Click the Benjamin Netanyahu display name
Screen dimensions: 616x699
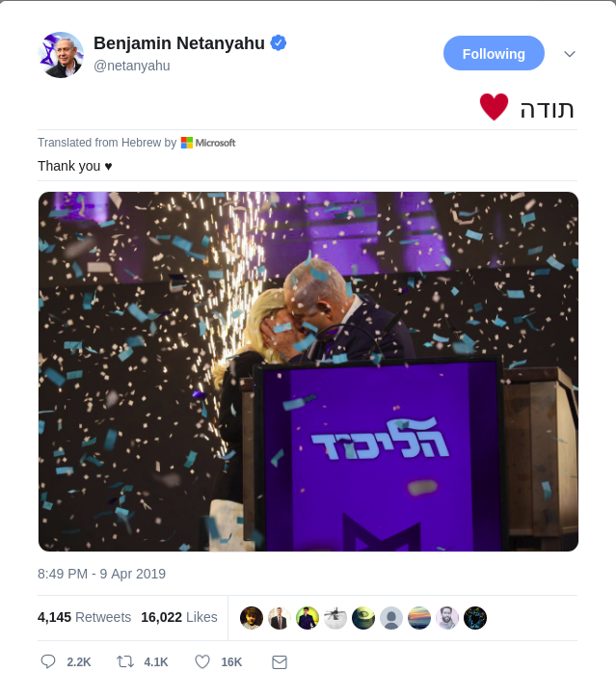[179, 43]
